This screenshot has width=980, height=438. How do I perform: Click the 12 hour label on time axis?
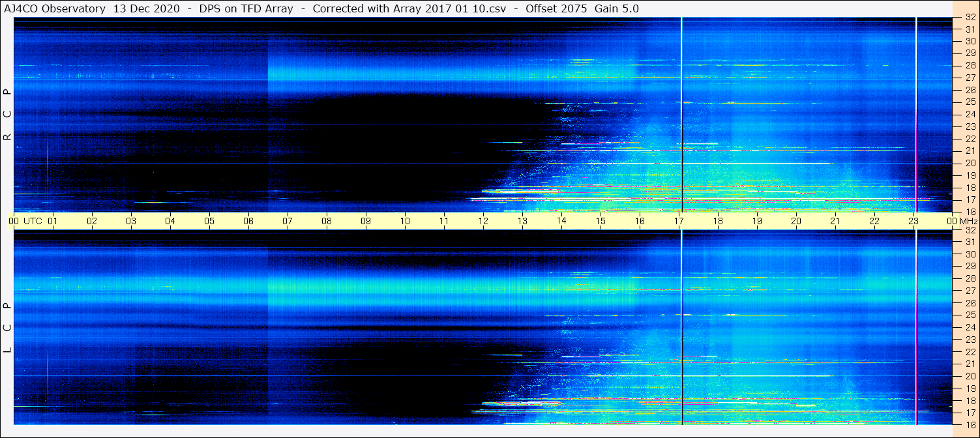pyautogui.click(x=483, y=221)
